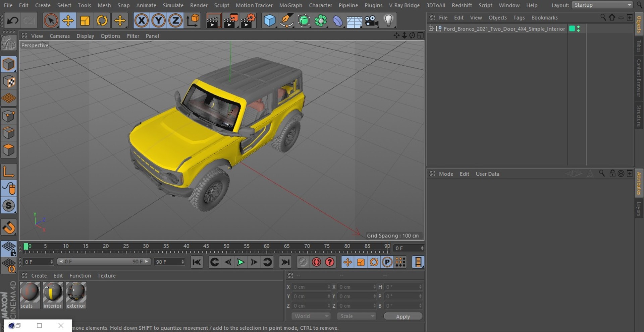Open the Simulate menu

[x=173, y=5]
